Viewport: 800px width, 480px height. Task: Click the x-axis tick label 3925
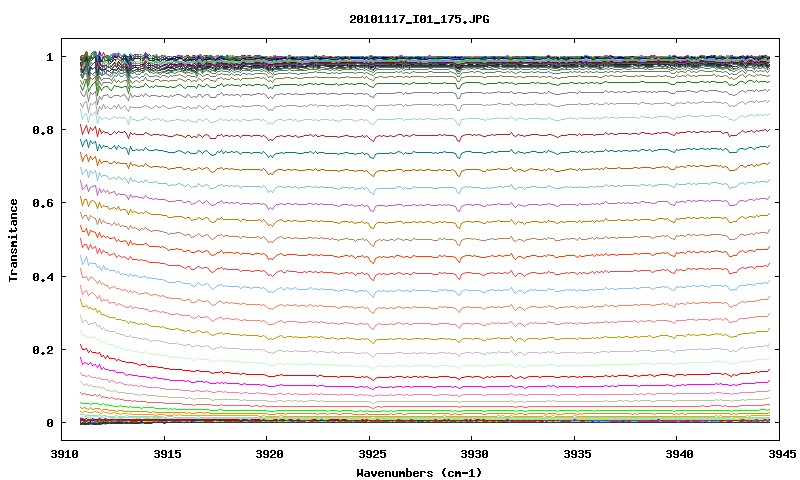(x=372, y=454)
